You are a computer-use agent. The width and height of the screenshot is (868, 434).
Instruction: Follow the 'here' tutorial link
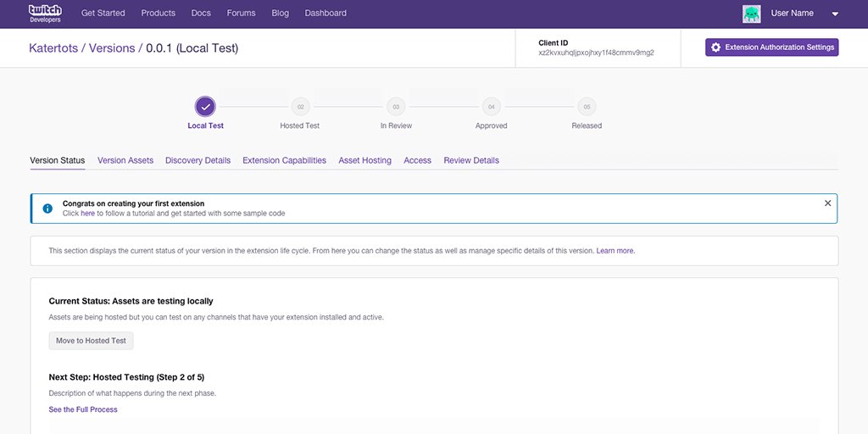[88, 213]
